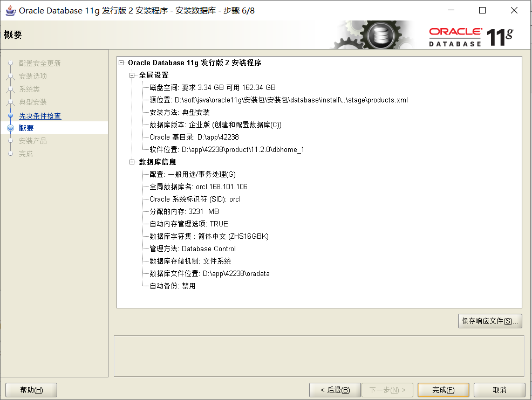Open help with the 帮助(H) button
Image resolution: width=532 pixels, height=400 pixels.
tap(31, 390)
